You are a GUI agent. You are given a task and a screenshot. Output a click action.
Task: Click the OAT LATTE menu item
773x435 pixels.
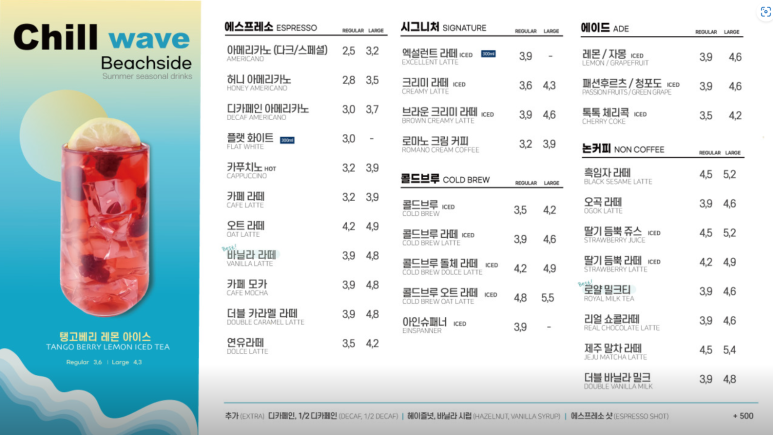tap(246, 229)
